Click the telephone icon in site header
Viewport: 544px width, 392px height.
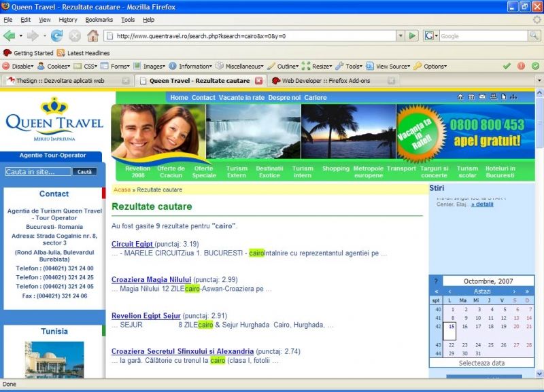471,97
